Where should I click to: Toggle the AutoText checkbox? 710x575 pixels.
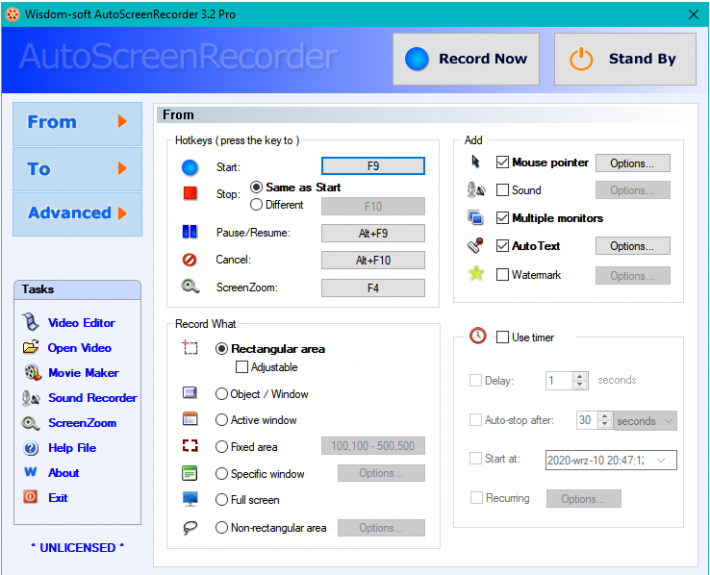pyautogui.click(x=502, y=246)
